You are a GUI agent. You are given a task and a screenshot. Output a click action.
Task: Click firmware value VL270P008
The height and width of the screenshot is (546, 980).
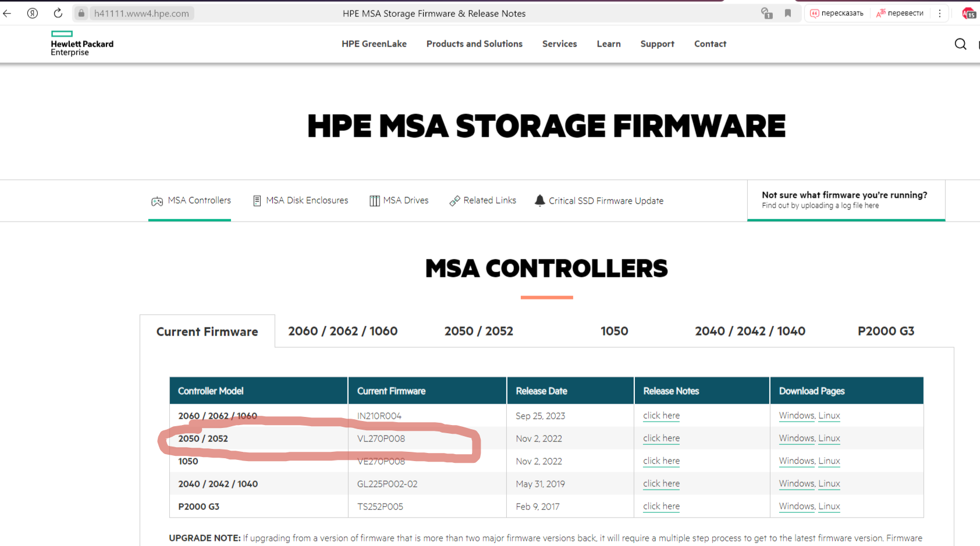click(381, 438)
